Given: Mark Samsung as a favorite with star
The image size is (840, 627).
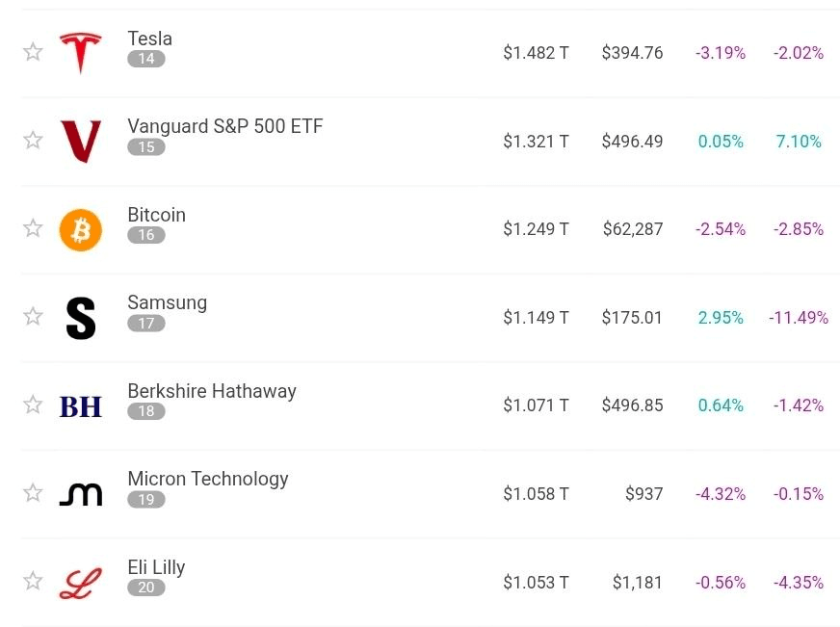Looking at the screenshot, I should [x=33, y=316].
